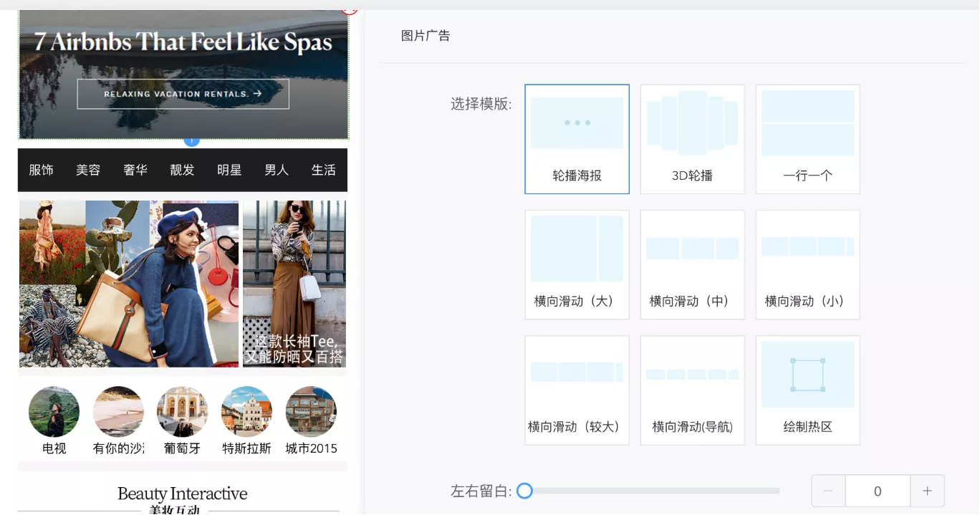Select the 一行一个 layout template
980x515 pixels.
[807, 139]
